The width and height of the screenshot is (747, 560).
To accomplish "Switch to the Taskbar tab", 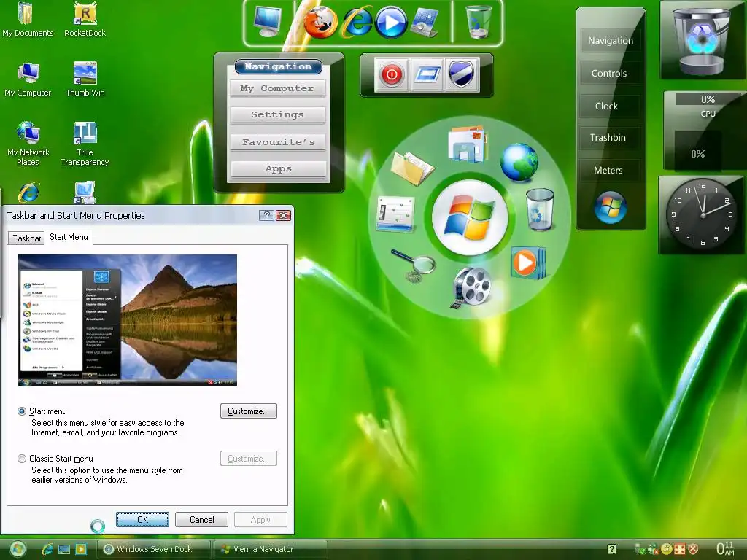I will point(27,238).
